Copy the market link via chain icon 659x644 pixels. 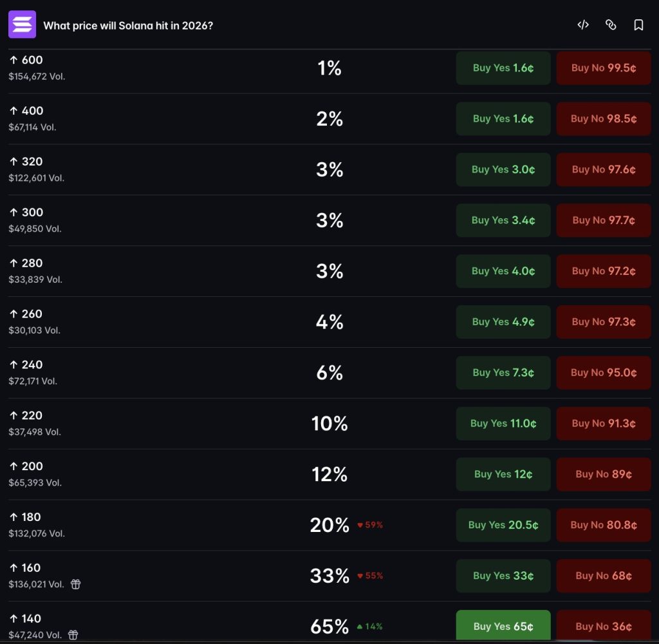(611, 25)
